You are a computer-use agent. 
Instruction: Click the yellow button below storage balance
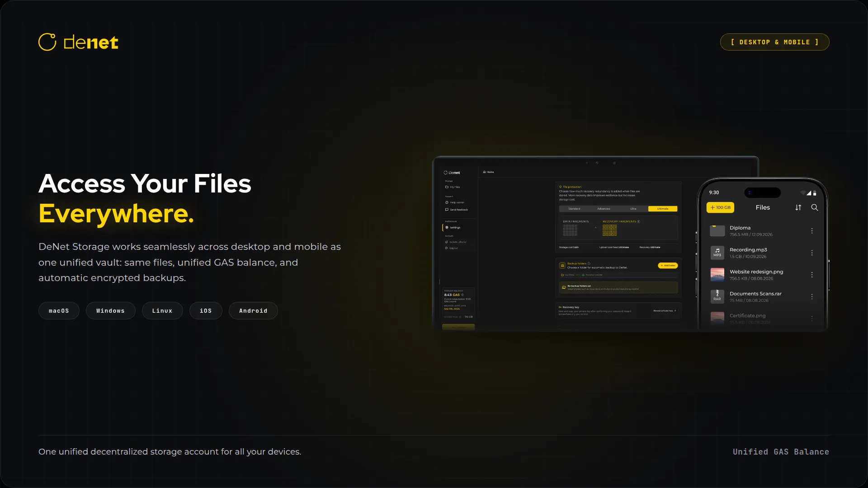[458, 327]
